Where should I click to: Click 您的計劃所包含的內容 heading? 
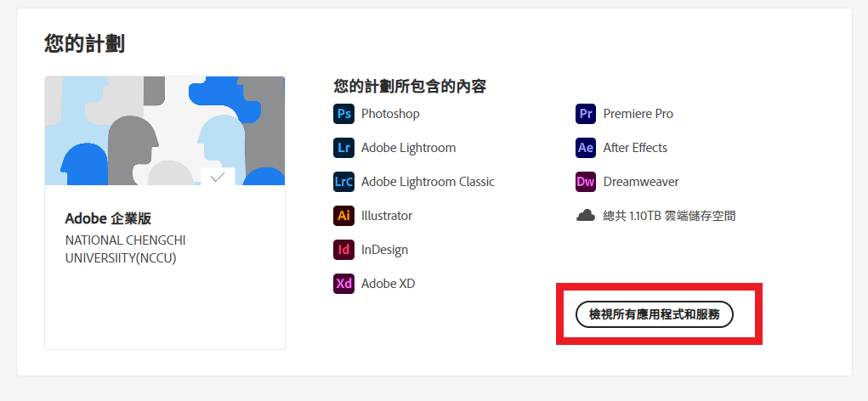coord(410,87)
